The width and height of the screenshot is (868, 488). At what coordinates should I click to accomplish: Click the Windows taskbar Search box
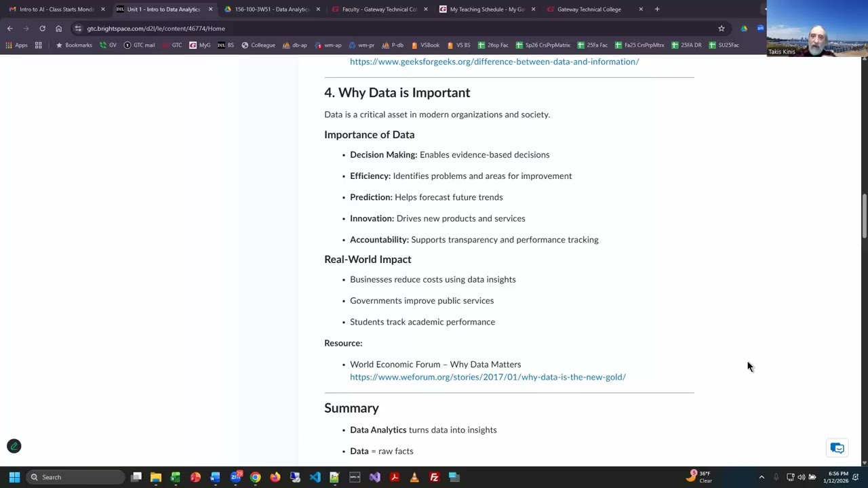point(76,477)
